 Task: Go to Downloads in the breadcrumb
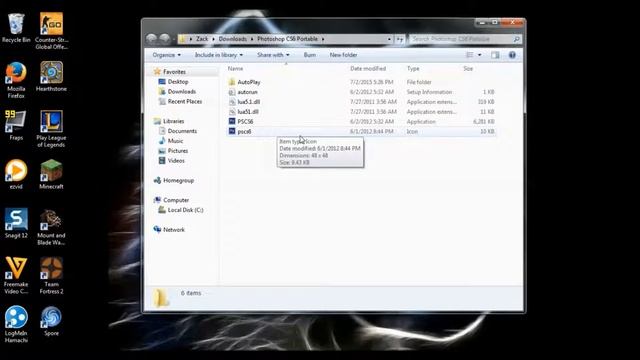tap(233, 39)
